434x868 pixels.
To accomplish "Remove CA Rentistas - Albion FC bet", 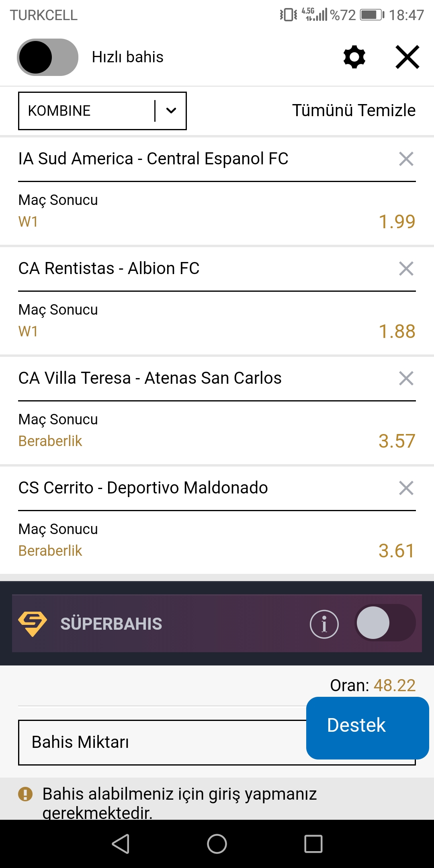I will point(406,268).
